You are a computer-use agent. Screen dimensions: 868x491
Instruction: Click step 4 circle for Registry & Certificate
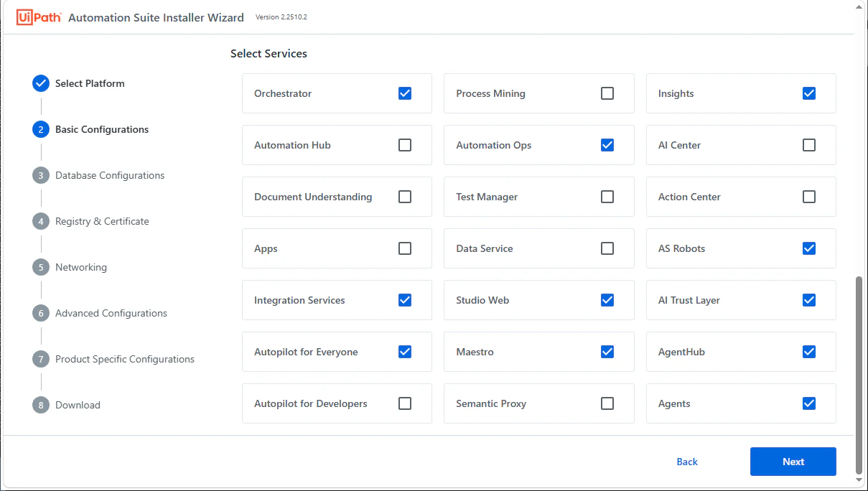coord(41,221)
